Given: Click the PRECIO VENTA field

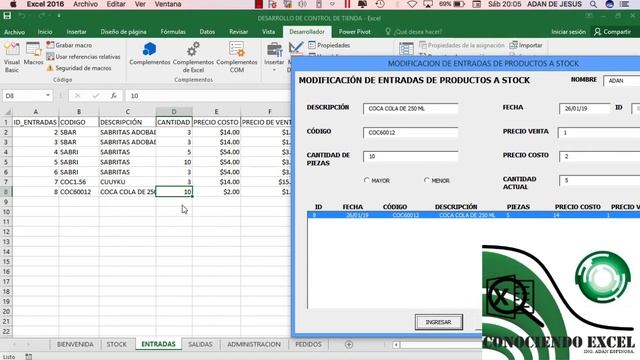Looking at the screenshot, I should point(599,133).
